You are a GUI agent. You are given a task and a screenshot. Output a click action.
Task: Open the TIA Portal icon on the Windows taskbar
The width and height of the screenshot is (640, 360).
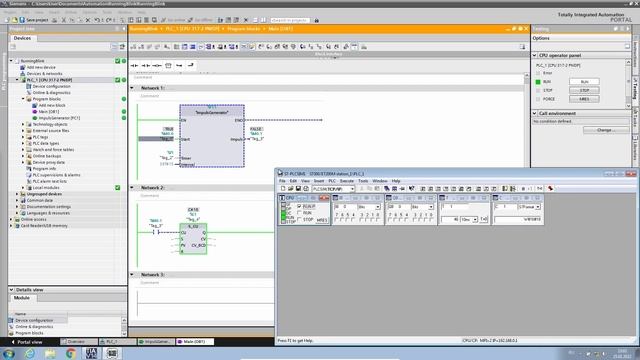[91, 353]
